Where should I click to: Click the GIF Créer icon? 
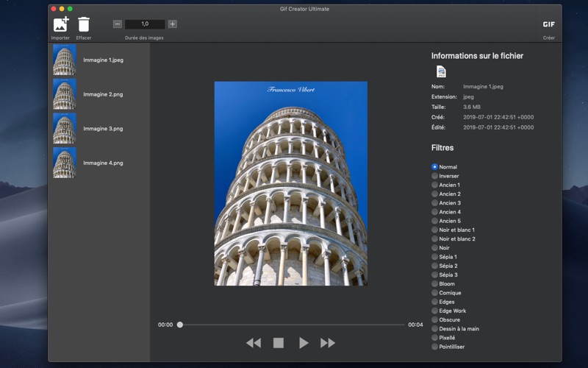pyautogui.click(x=548, y=24)
